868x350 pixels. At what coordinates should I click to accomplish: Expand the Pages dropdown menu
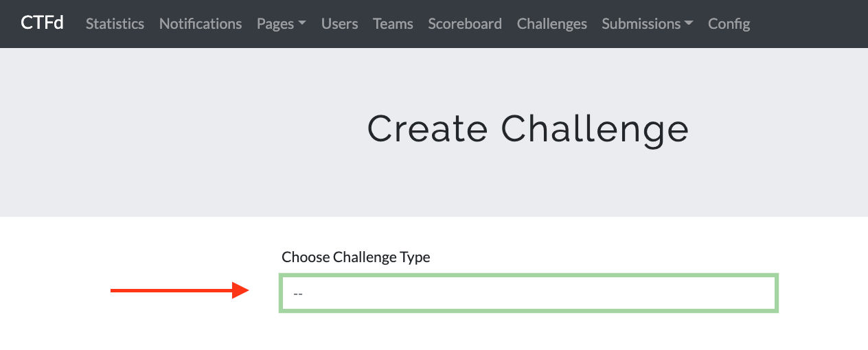click(275, 23)
